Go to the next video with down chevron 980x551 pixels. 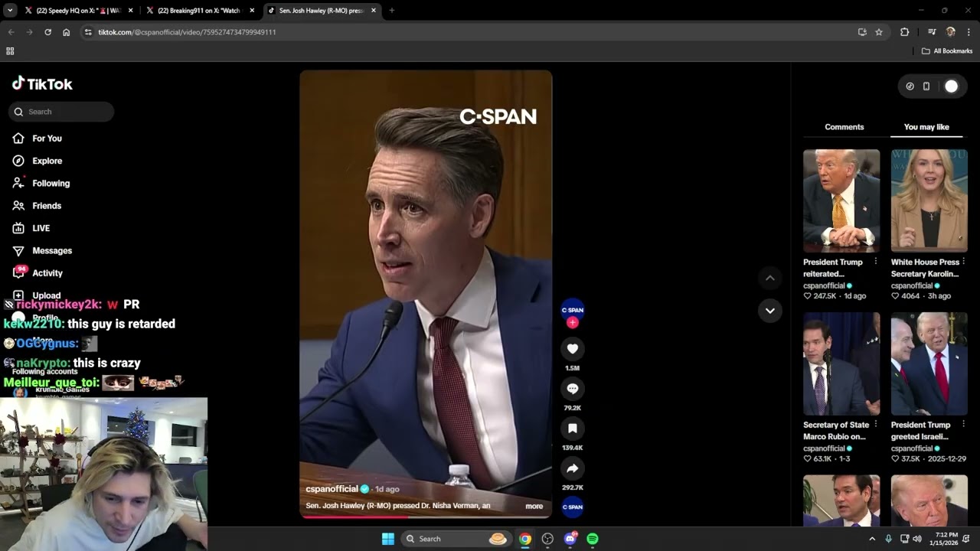769,310
